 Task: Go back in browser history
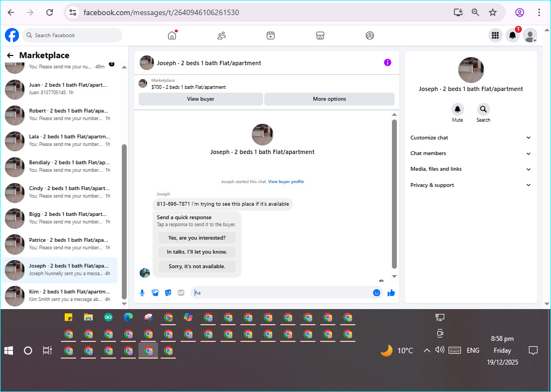coord(11,12)
